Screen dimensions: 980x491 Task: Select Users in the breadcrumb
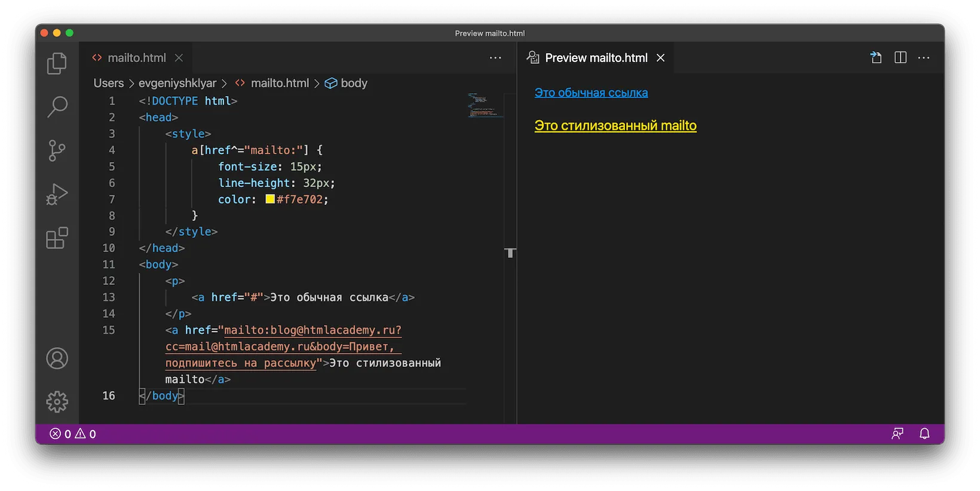tap(109, 83)
